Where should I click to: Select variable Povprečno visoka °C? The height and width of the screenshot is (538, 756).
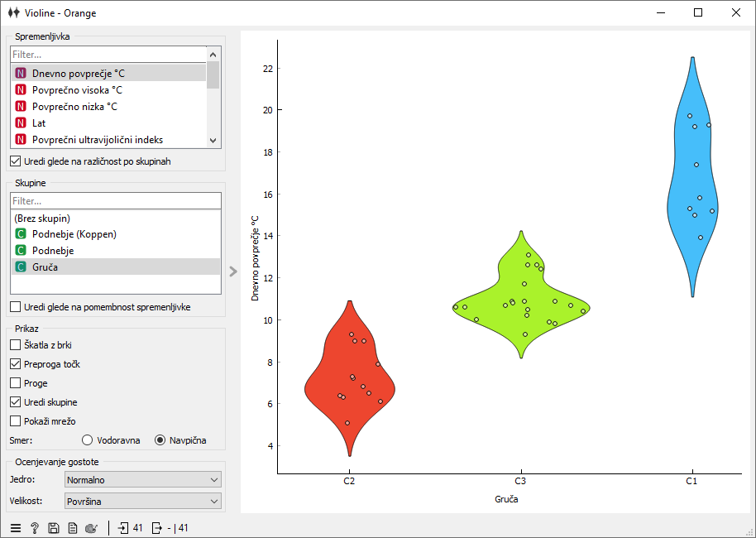[109, 89]
